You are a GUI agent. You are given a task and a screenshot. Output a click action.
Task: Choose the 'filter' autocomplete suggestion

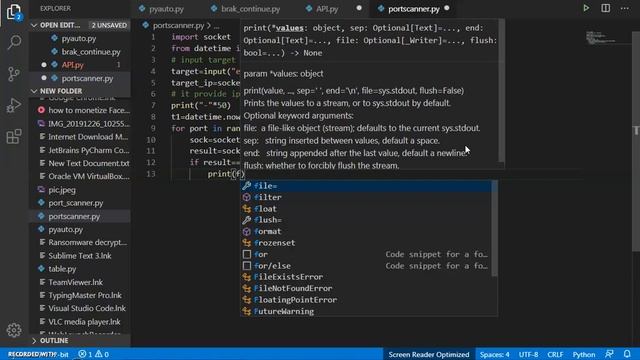coord(366,197)
